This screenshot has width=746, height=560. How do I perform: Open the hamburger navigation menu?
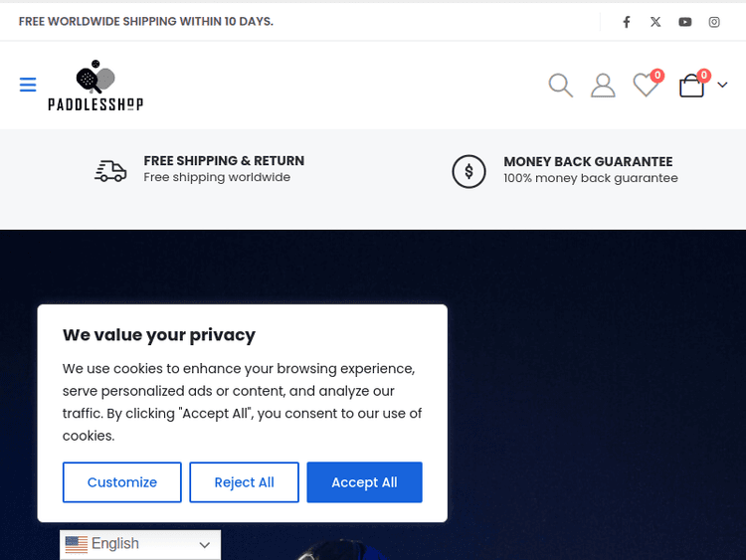[28, 86]
